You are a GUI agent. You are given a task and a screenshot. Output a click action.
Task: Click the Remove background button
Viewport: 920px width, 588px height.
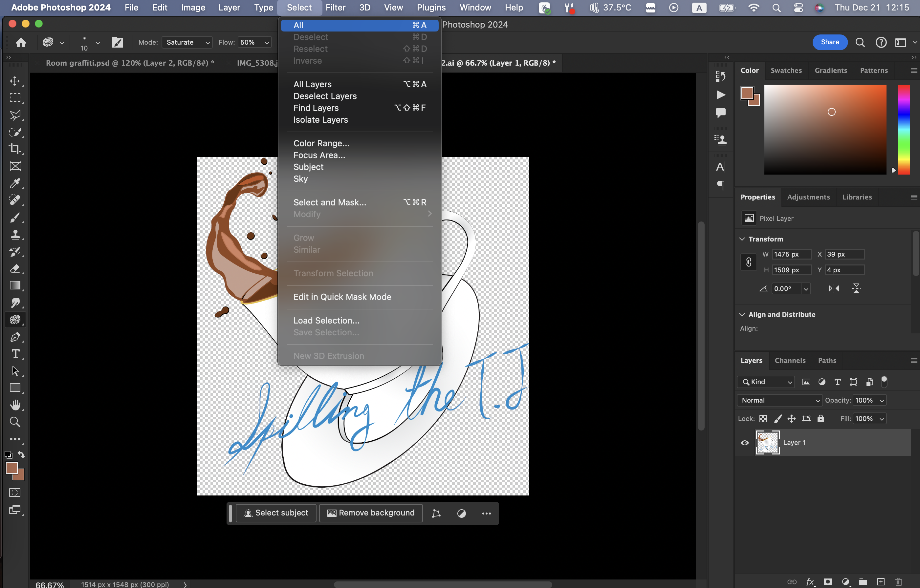point(371,513)
